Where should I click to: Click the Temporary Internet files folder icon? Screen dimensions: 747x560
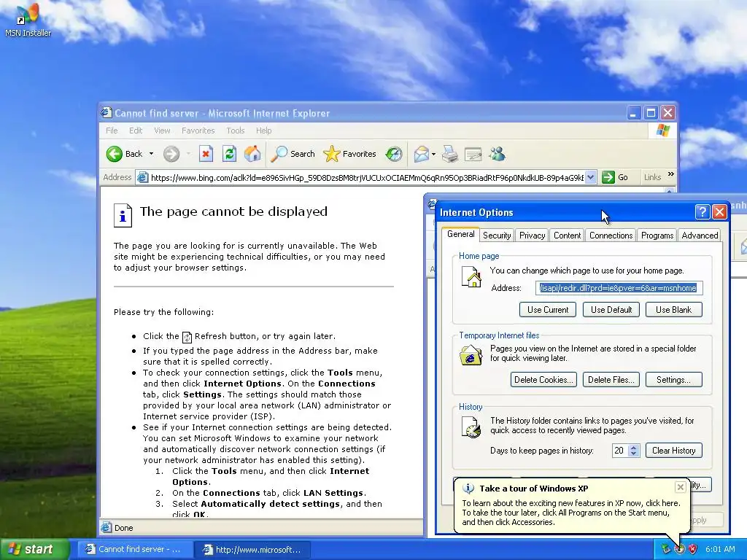click(x=471, y=355)
